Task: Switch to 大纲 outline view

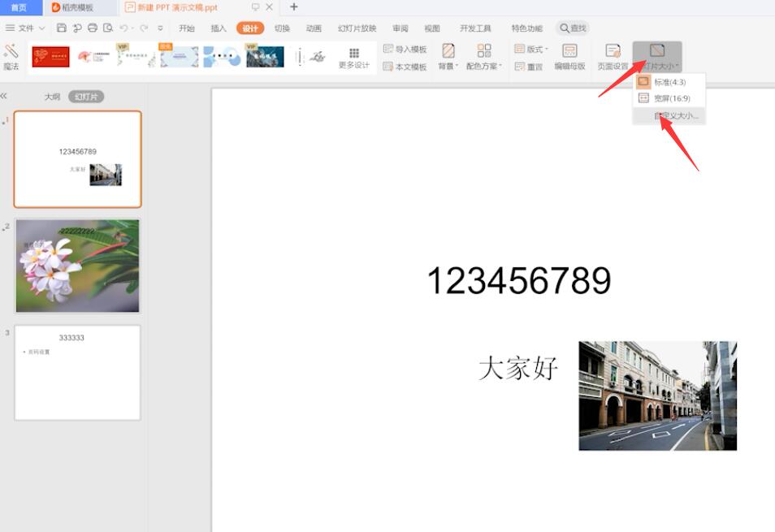Action: [x=52, y=97]
